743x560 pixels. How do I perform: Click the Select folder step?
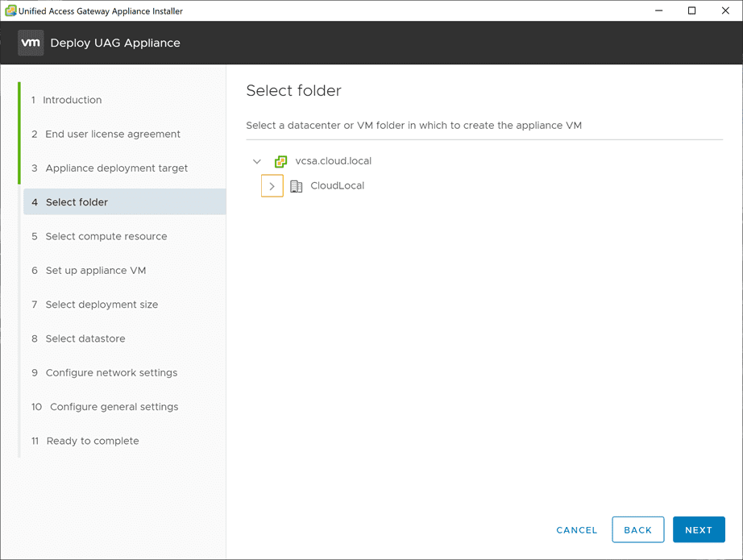[x=77, y=202]
